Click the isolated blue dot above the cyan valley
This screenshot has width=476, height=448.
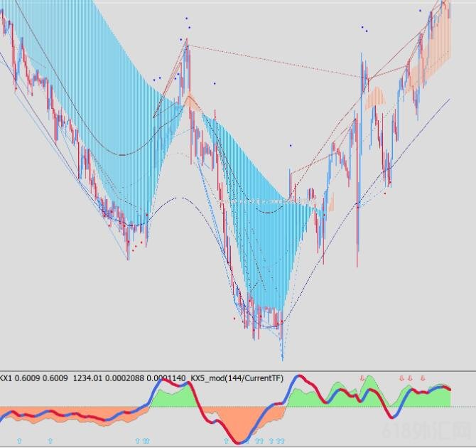tap(290, 146)
